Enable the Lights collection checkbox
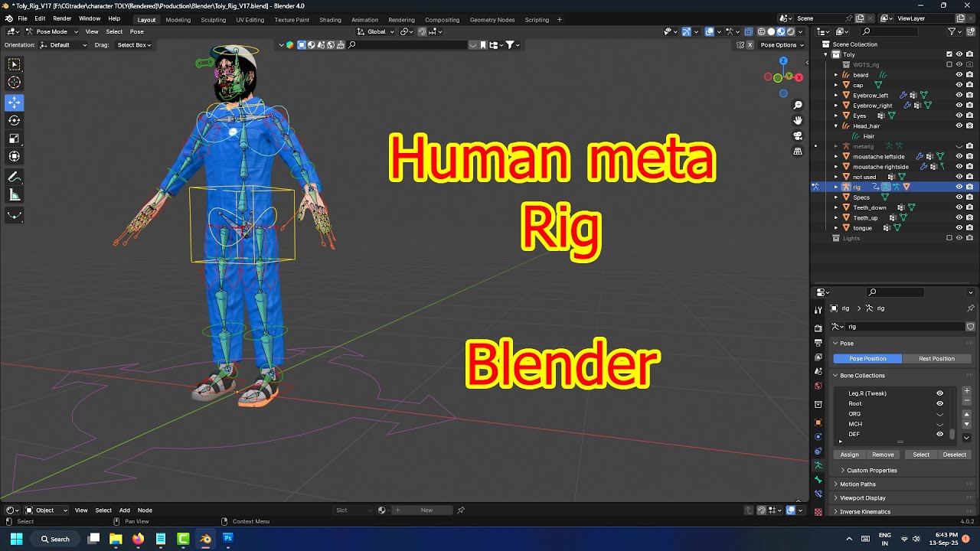The width and height of the screenshot is (980, 551). 949,238
